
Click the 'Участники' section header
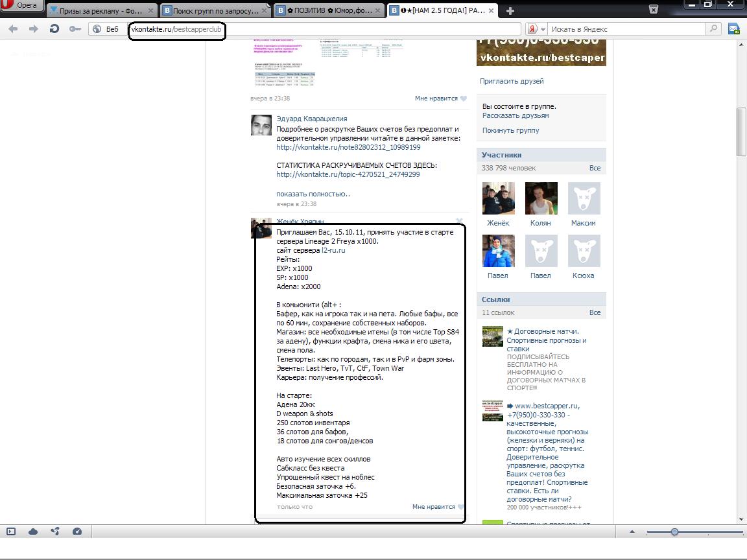(x=541, y=155)
